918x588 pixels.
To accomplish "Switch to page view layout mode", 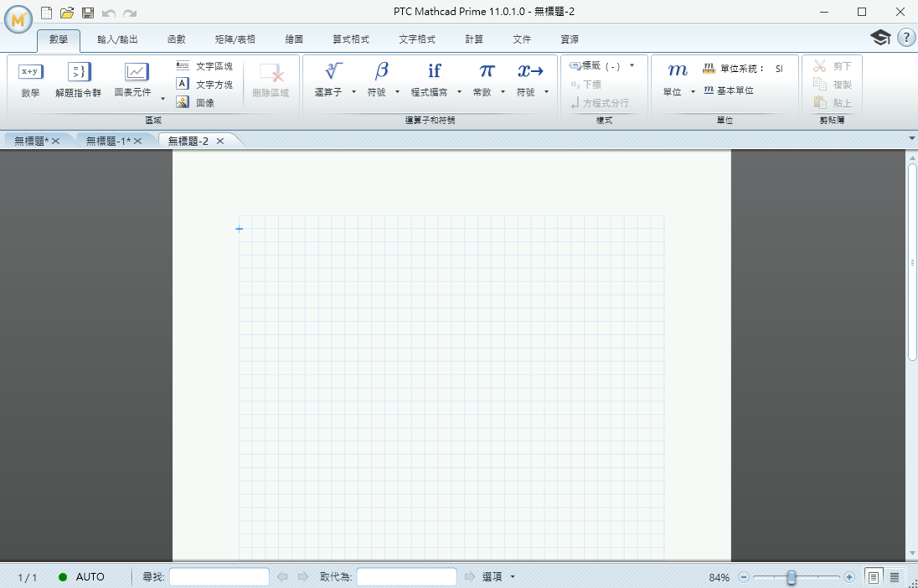I will click(x=874, y=577).
